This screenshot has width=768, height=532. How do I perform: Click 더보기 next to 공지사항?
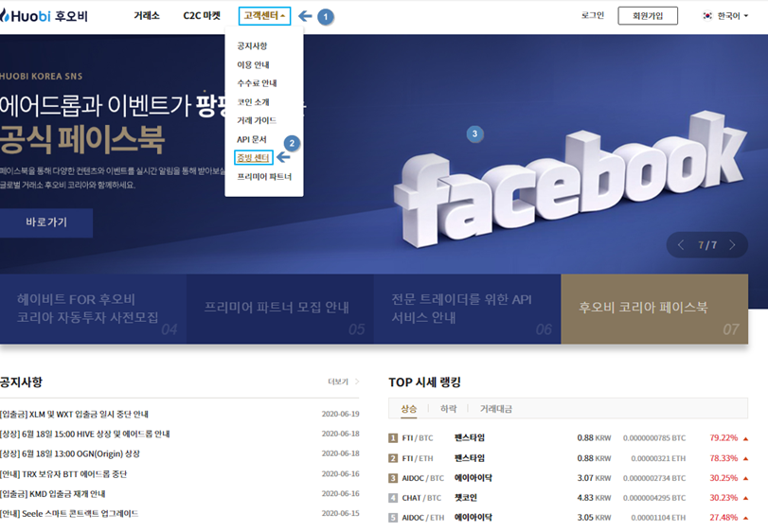(343, 381)
